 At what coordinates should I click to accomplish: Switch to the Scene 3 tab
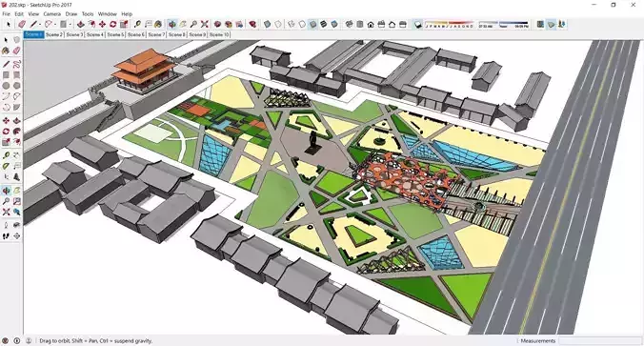[x=74, y=34]
